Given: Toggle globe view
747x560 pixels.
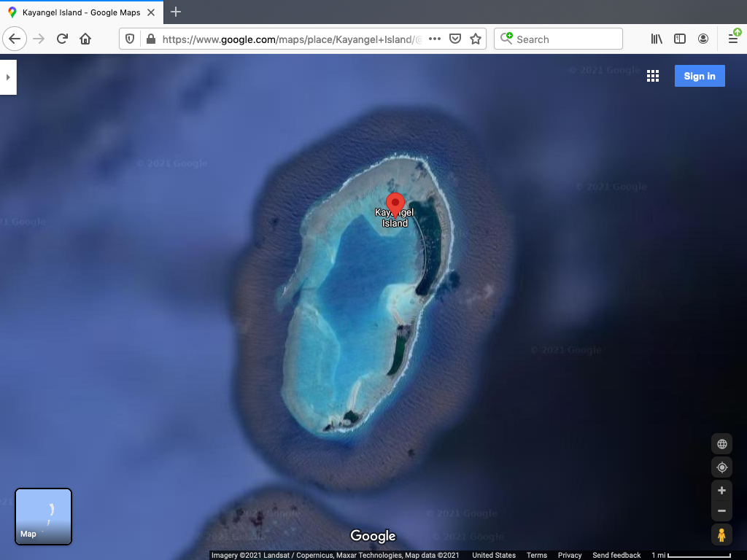Looking at the screenshot, I should coord(721,444).
